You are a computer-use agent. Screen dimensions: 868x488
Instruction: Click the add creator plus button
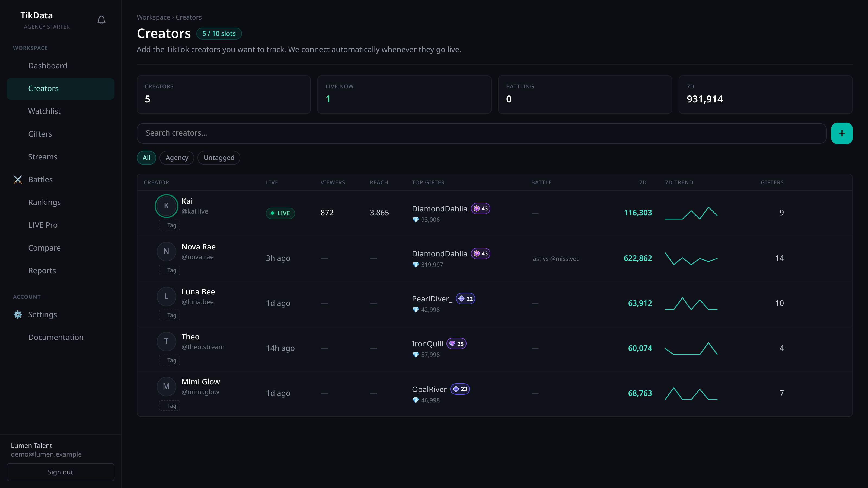point(842,133)
